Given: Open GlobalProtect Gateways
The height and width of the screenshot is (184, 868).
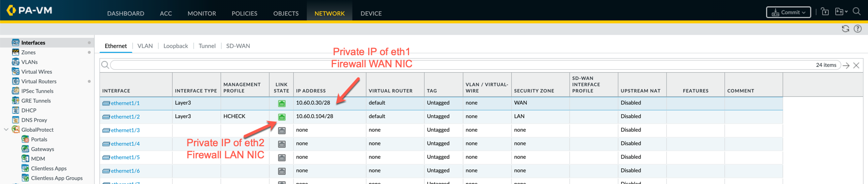Looking at the screenshot, I should click(42, 149).
